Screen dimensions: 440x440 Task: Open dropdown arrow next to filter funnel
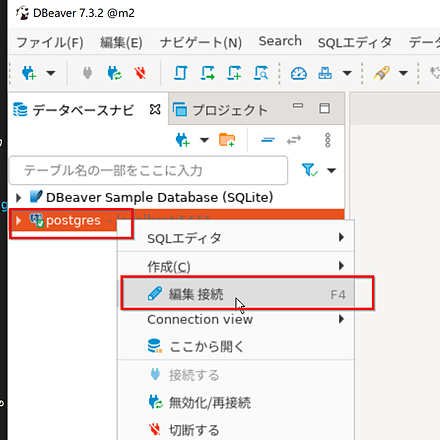(331, 171)
